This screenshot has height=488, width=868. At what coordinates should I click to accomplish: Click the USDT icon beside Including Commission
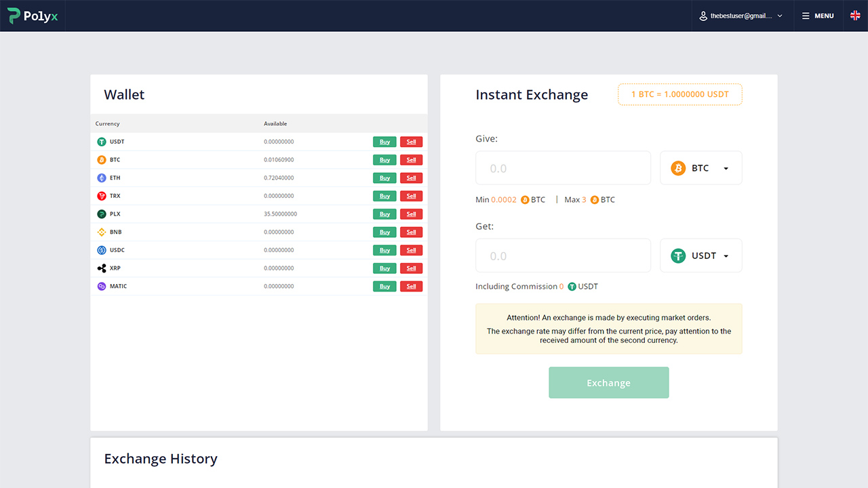point(572,287)
